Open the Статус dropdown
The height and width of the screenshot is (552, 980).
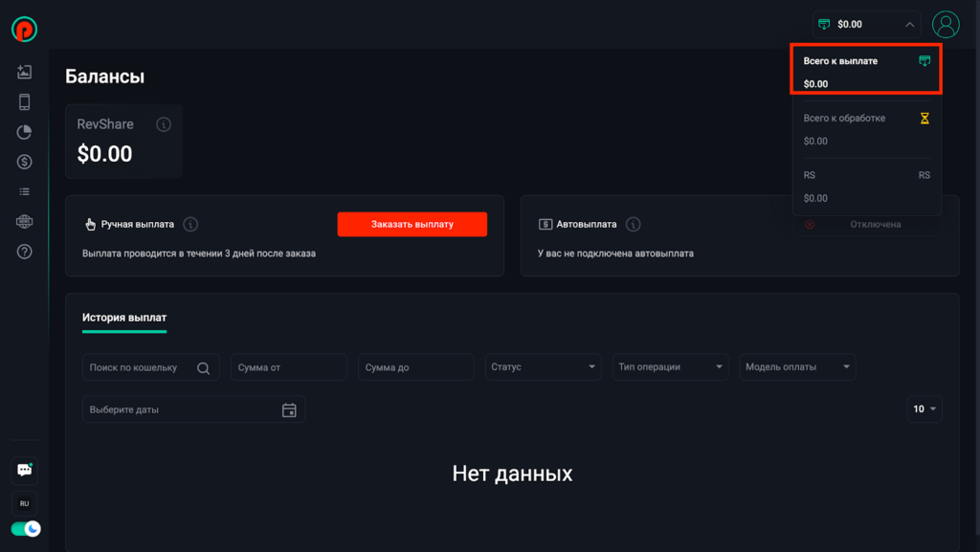click(544, 367)
